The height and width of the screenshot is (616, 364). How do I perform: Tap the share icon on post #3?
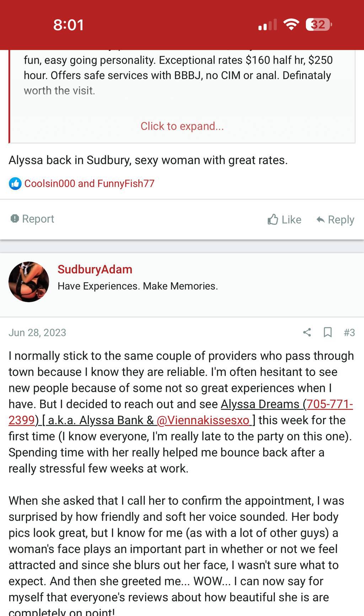coord(307,332)
